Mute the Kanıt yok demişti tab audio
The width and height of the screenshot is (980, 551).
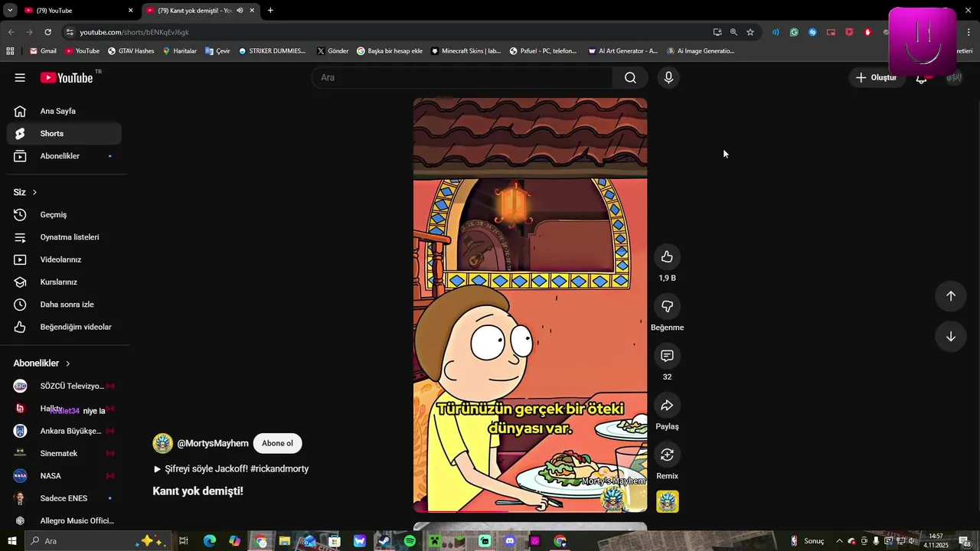tap(240, 11)
